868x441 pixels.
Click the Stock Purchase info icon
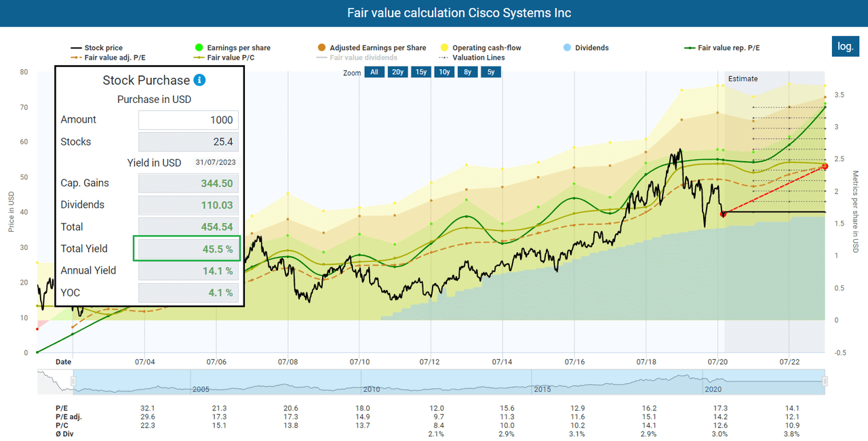click(199, 80)
